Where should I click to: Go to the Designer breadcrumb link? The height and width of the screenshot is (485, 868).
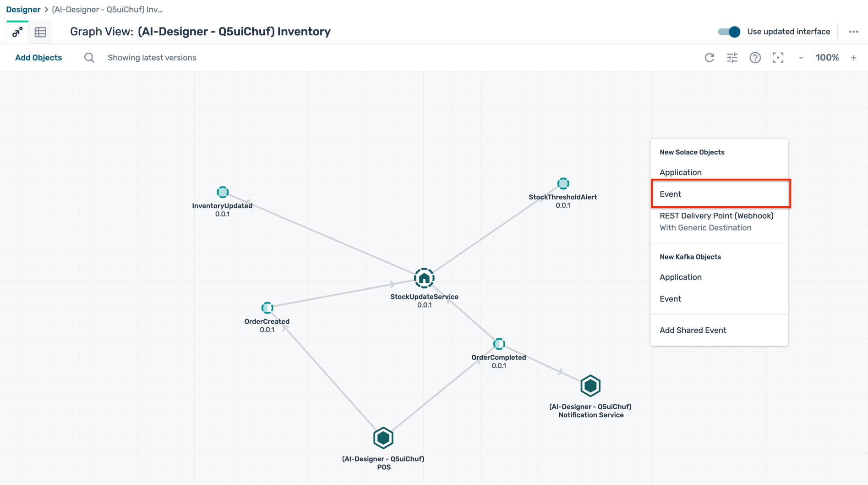click(23, 10)
